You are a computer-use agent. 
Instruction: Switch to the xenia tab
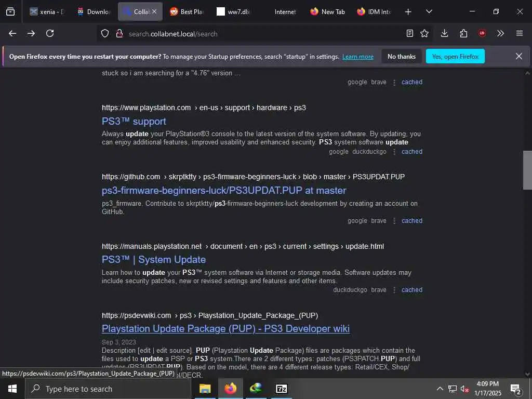[x=47, y=11]
